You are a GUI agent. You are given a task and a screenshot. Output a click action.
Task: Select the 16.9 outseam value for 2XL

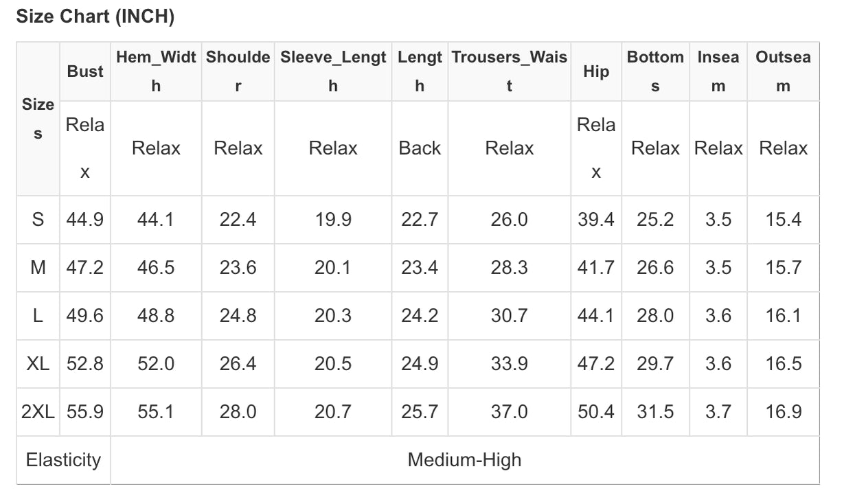783,412
